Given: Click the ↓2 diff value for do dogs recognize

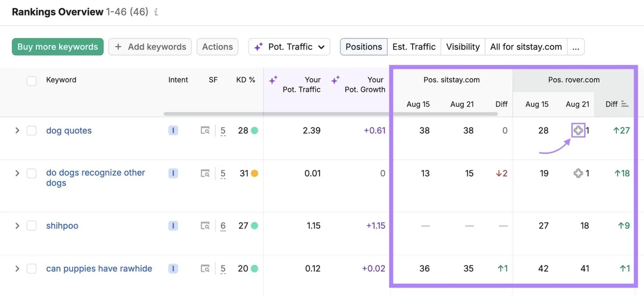Looking at the screenshot, I should tap(501, 173).
